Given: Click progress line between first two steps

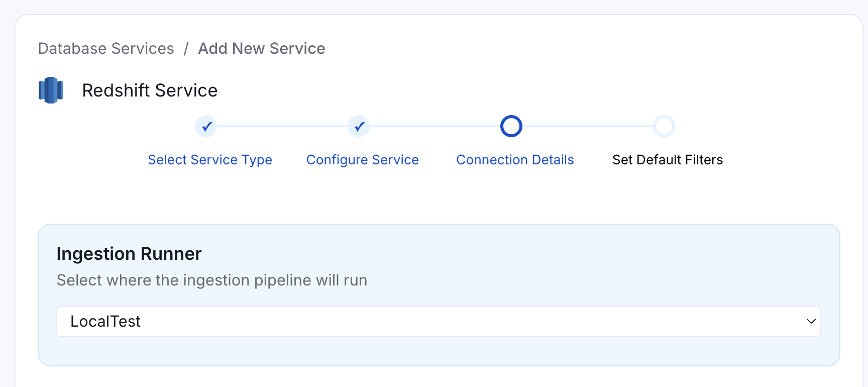Looking at the screenshot, I should [282, 126].
